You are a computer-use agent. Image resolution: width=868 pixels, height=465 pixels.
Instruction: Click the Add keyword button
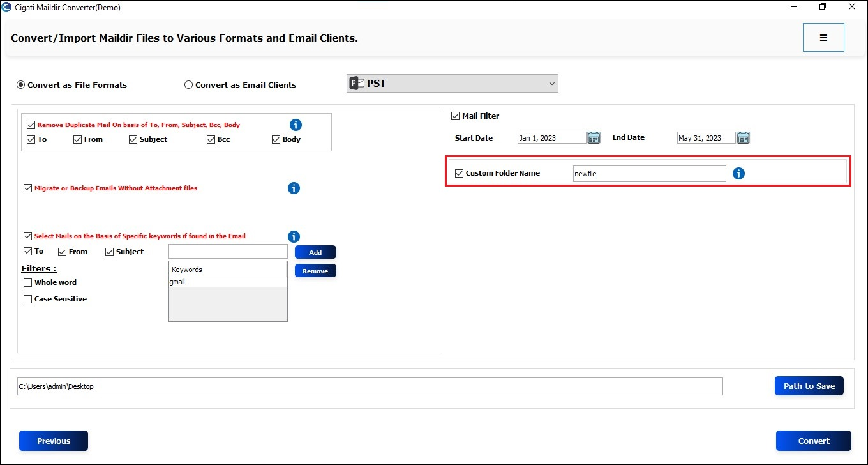315,252
